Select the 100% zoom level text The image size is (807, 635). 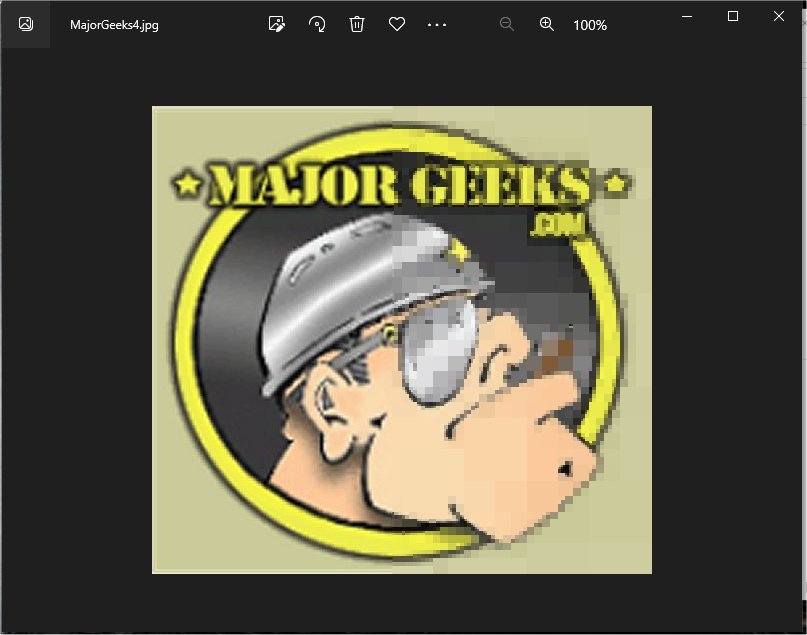coord(590,25)
